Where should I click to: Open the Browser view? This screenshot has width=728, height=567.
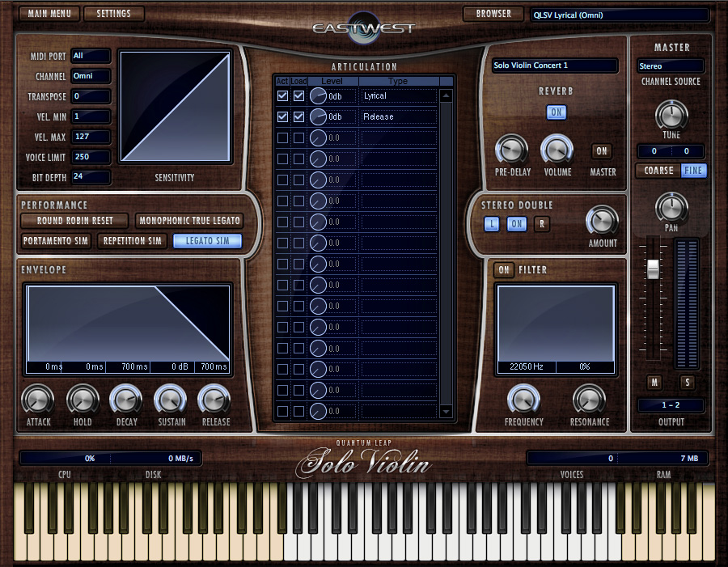pyautogui.click(x=493, y=14)
